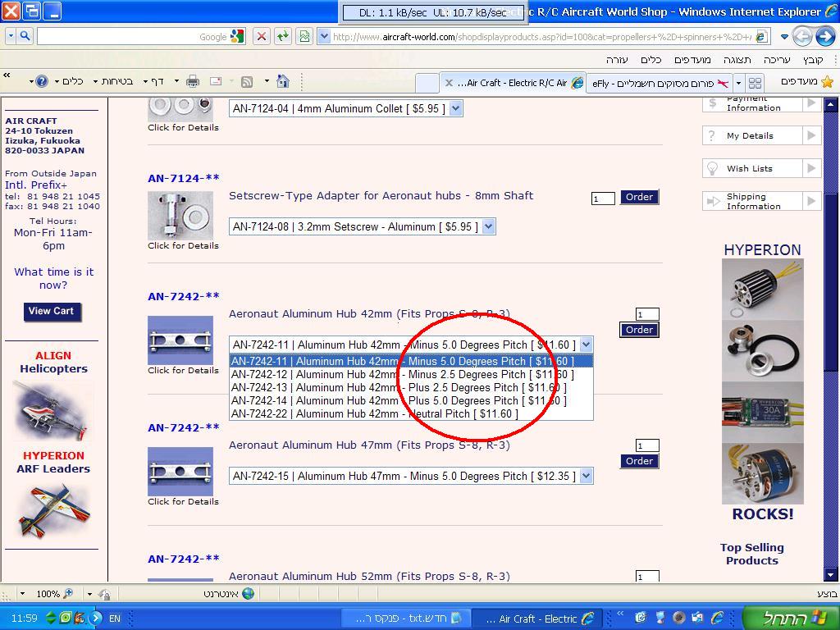Open the כלים menu in the menu bar

click(x=651, y=59)
